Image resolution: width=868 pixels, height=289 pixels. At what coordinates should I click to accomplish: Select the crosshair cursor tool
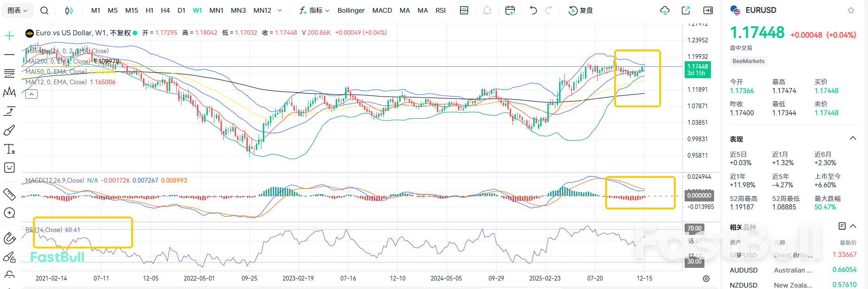click(x=9, y=36)
